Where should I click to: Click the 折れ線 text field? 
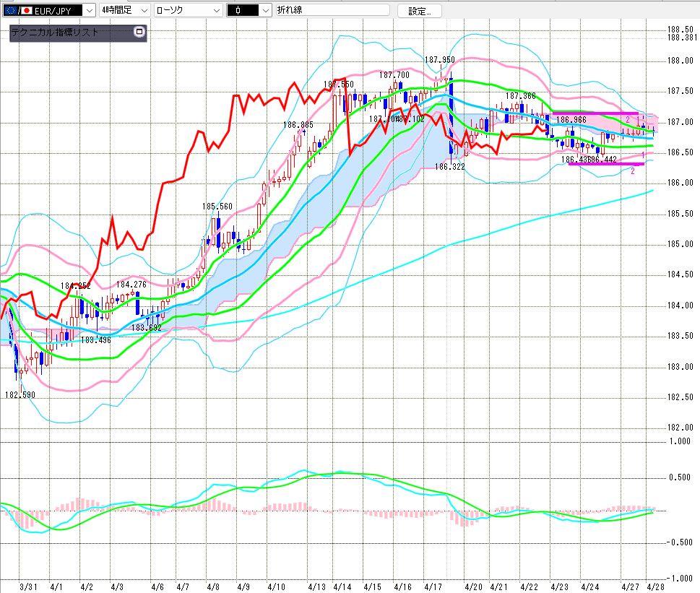pos(332,11)
